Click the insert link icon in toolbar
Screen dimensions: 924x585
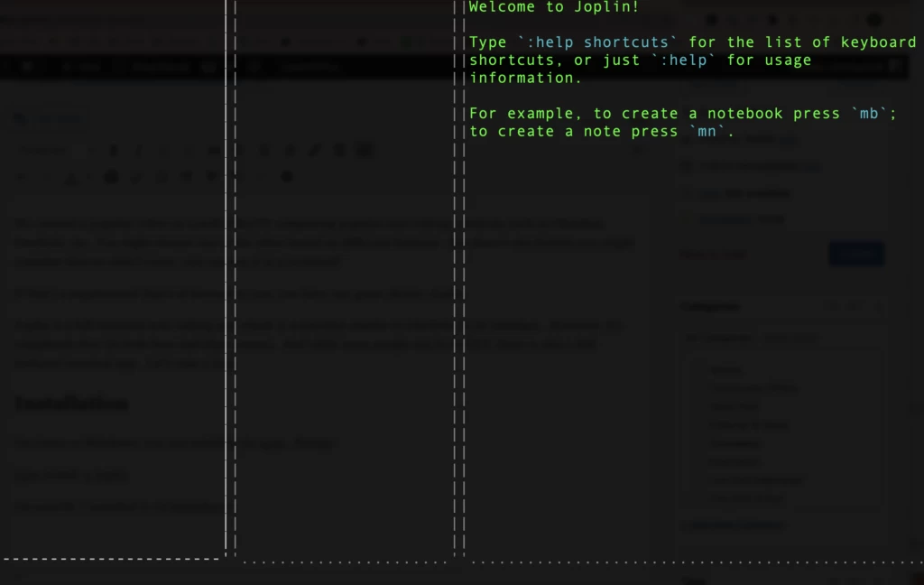(313, 151)
